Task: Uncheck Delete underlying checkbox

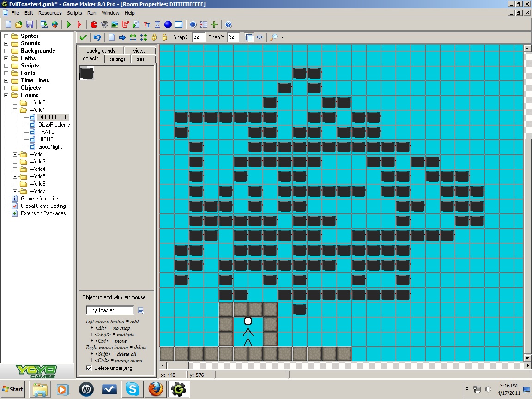Action: [89, 368]
